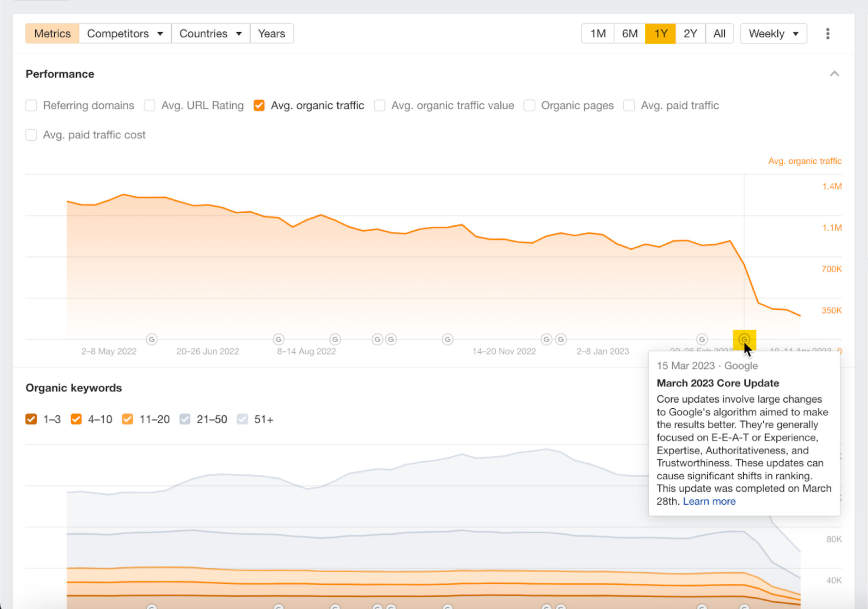Open the Competitors dropdown menu
The width and height of the screenshot is (868, 609).
point(125,33)
